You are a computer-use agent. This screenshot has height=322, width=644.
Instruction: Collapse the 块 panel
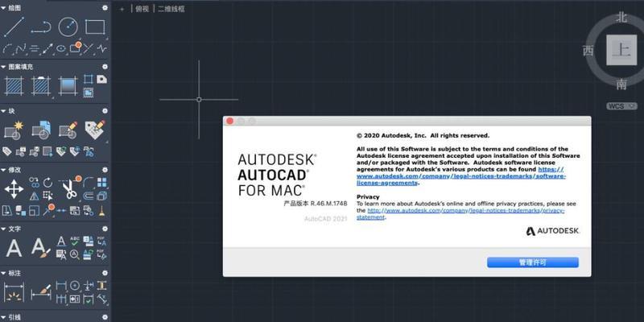(x=3, y=111)
